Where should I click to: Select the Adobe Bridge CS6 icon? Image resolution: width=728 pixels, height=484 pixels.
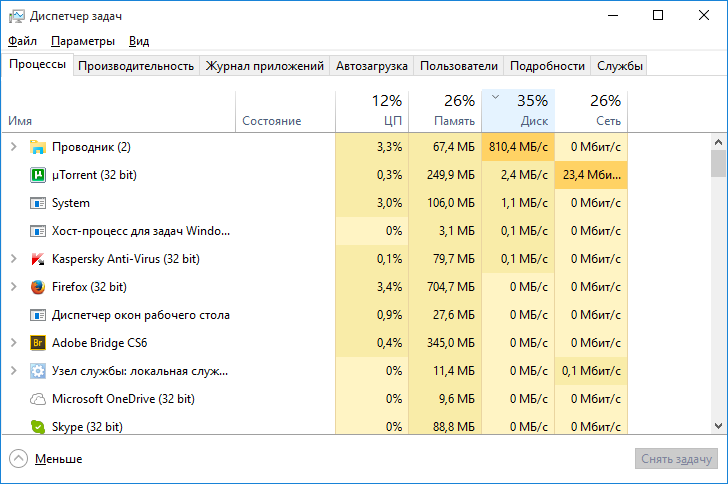click(38, 343)
